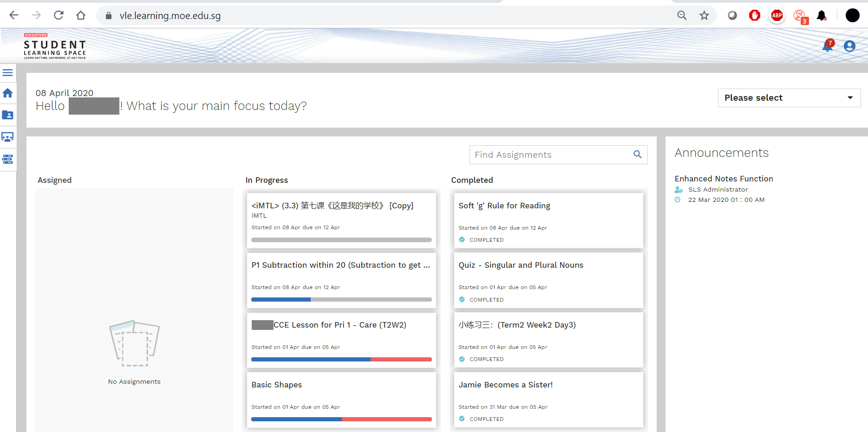This screenshot has width=868, height=432.
Task: Open the browser profile avatar
Action: [x=853, y=15]
